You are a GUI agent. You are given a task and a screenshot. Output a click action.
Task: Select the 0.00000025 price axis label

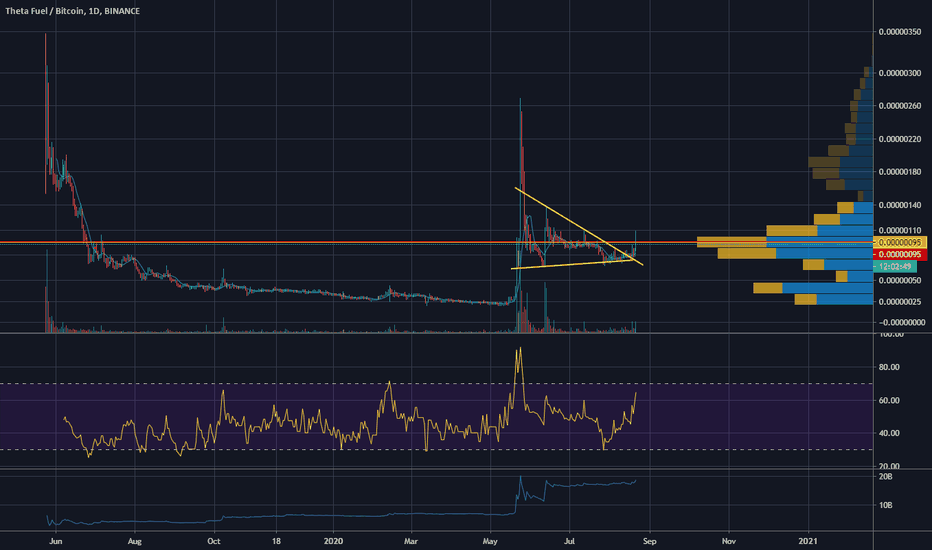pos(899,301)
